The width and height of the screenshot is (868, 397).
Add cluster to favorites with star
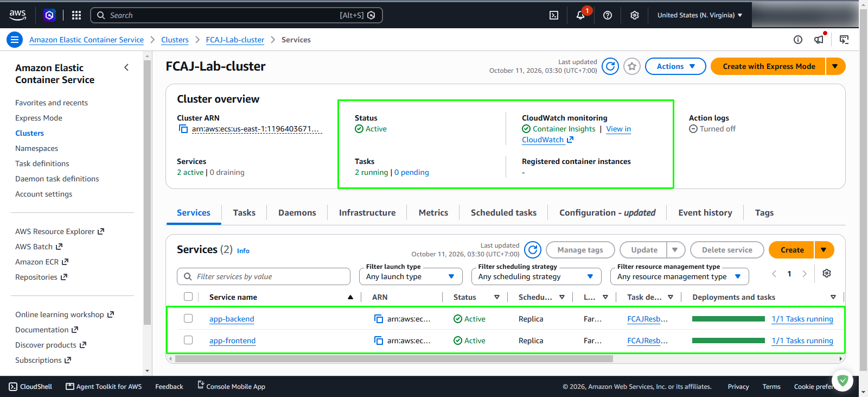(x=632, y=66)
